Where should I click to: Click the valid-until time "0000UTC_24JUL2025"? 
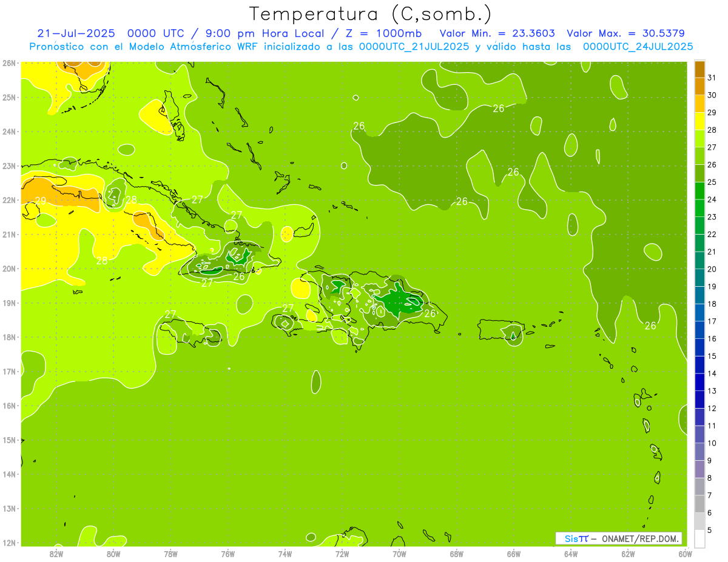click(x=638, y=47)
